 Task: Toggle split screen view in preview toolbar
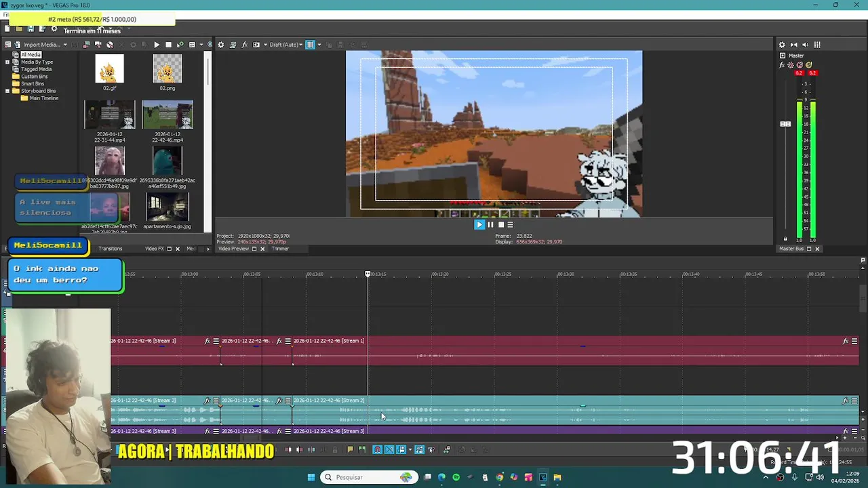click(256, 45)
